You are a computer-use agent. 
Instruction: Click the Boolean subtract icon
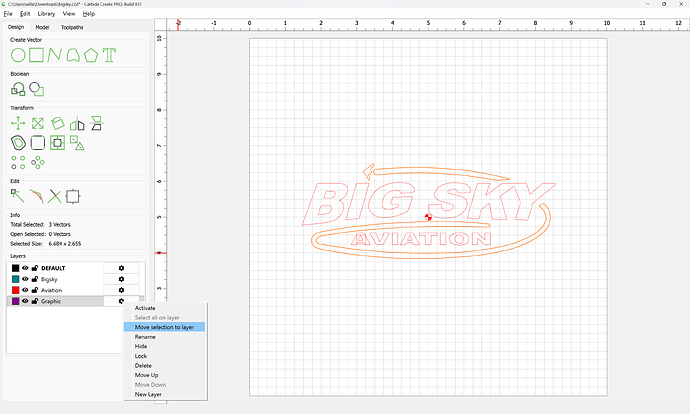coord(37,89)
